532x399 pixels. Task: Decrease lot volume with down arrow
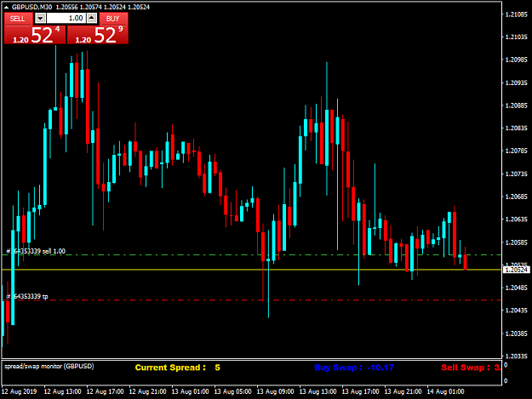[40, 19]
